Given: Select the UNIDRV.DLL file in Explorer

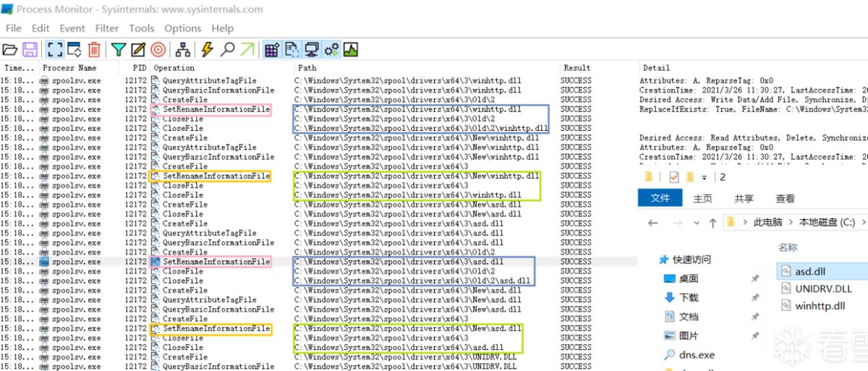Looking at the screenshot, I should 822,288.
